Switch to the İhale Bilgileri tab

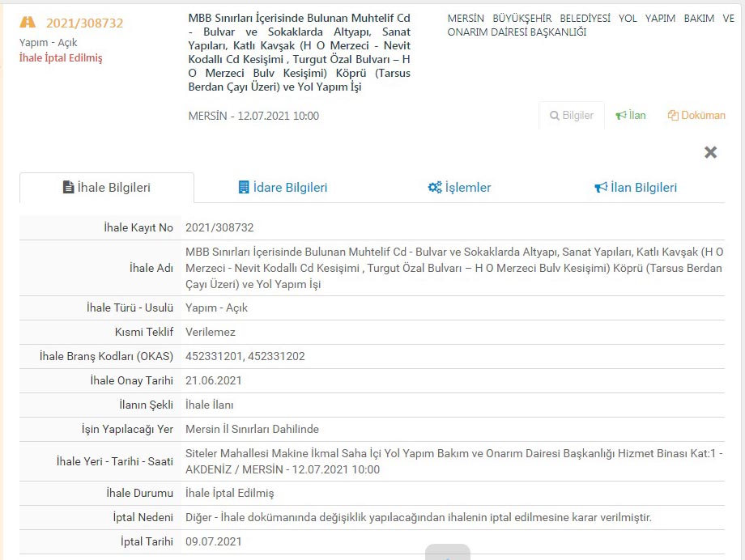[x=107, y=188]
